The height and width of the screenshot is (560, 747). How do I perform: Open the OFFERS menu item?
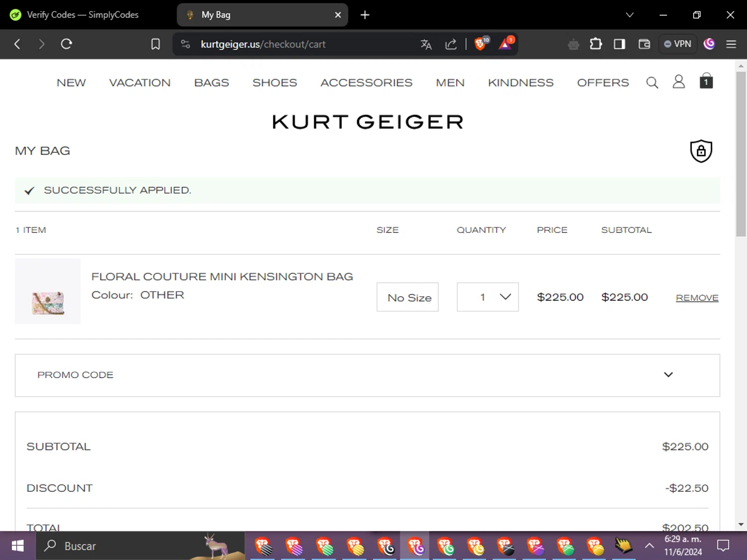pyautogui.click(x=603, y=83)
